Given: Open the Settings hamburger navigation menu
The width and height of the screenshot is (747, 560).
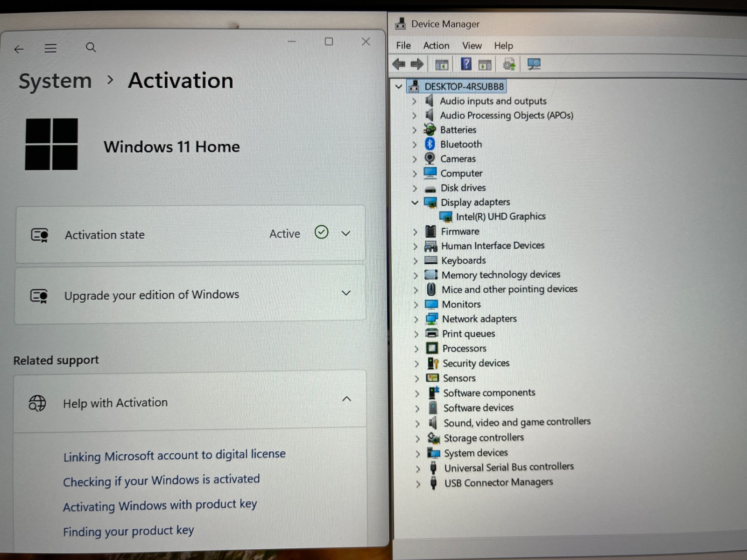Looking at the screenshot, I should 50,48.
